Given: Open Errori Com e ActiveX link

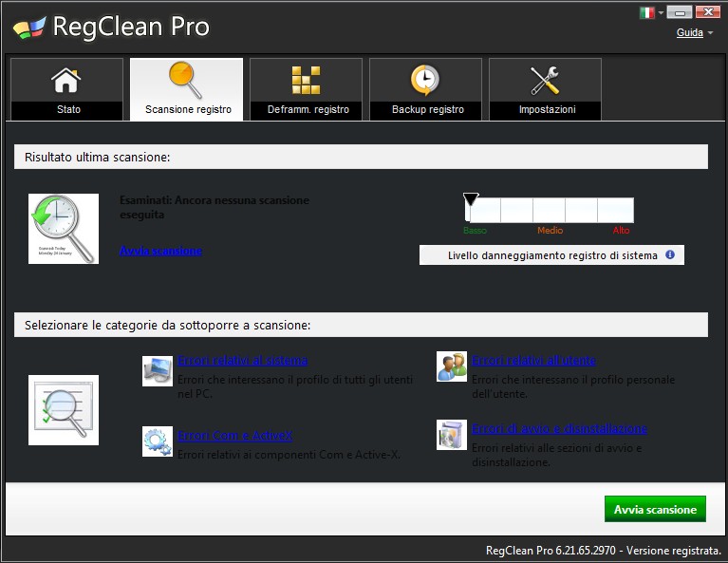Looking at the screenshot, I should click(x=235, y=436).
